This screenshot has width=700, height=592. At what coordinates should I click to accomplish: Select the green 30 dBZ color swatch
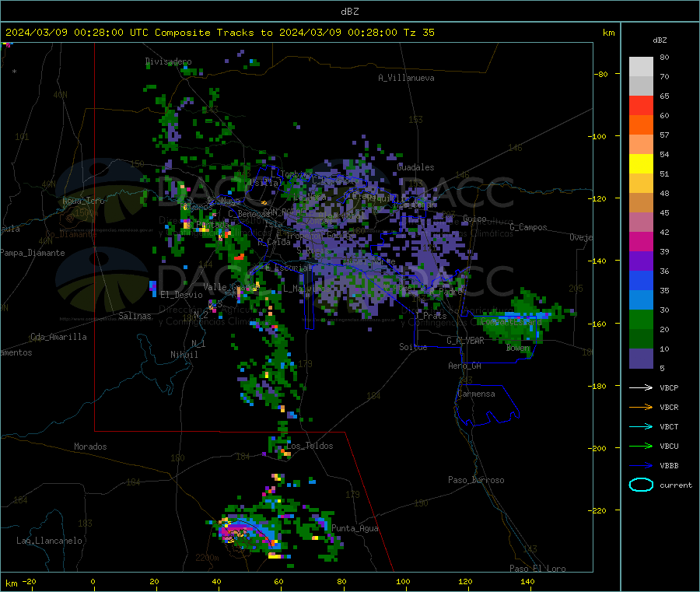tap(641, 319)
